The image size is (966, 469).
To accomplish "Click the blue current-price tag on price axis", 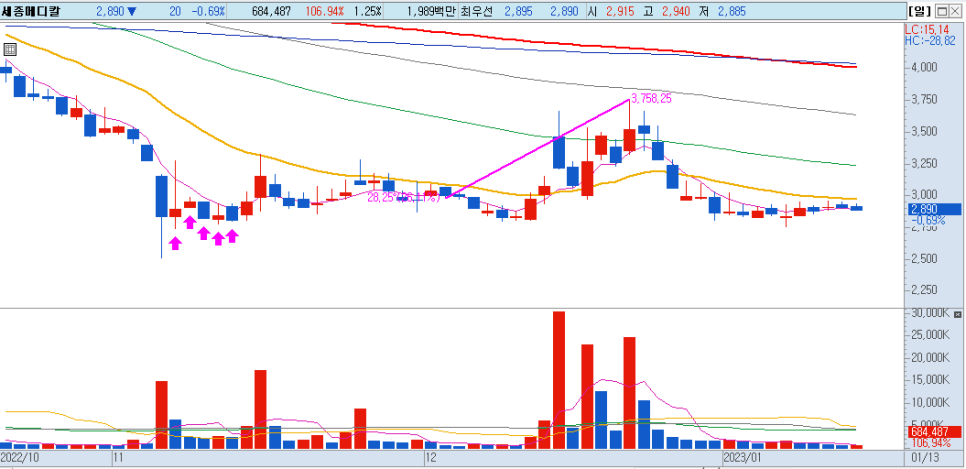I will click(x=933, y=209).
